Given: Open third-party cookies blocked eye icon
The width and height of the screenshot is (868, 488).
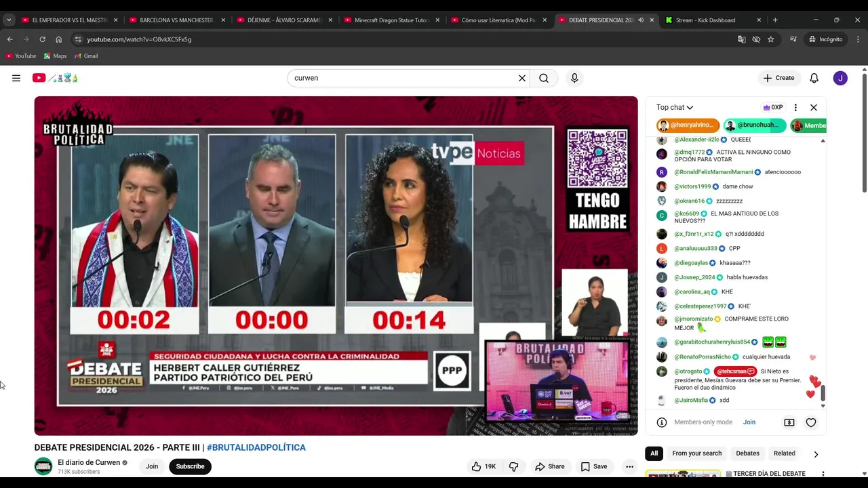Looking at the screenshot, I should point(756,39).
